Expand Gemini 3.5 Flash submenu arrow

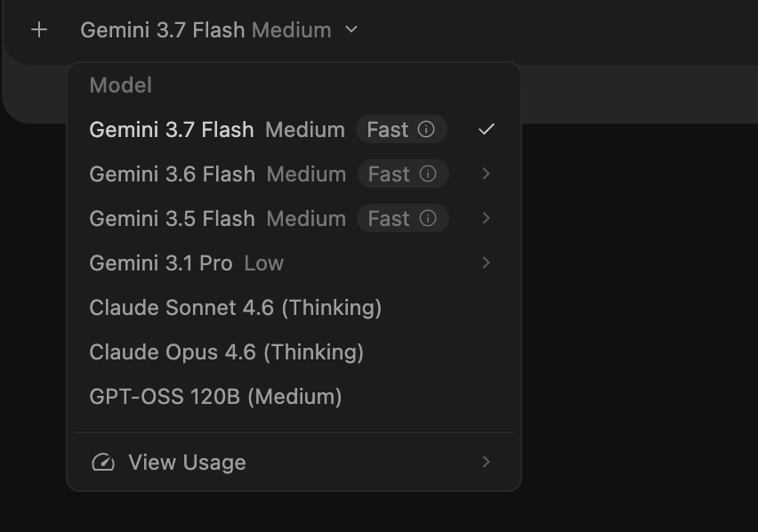(487, 218)
